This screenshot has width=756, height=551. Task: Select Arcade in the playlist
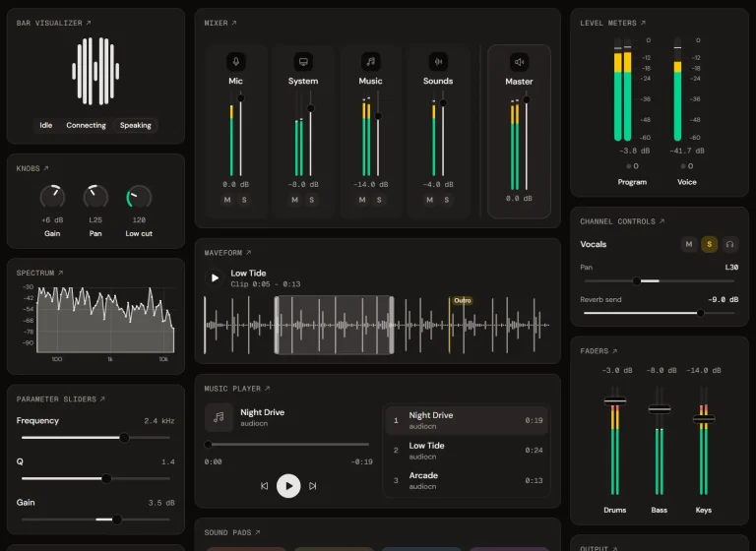coord(467,480)
